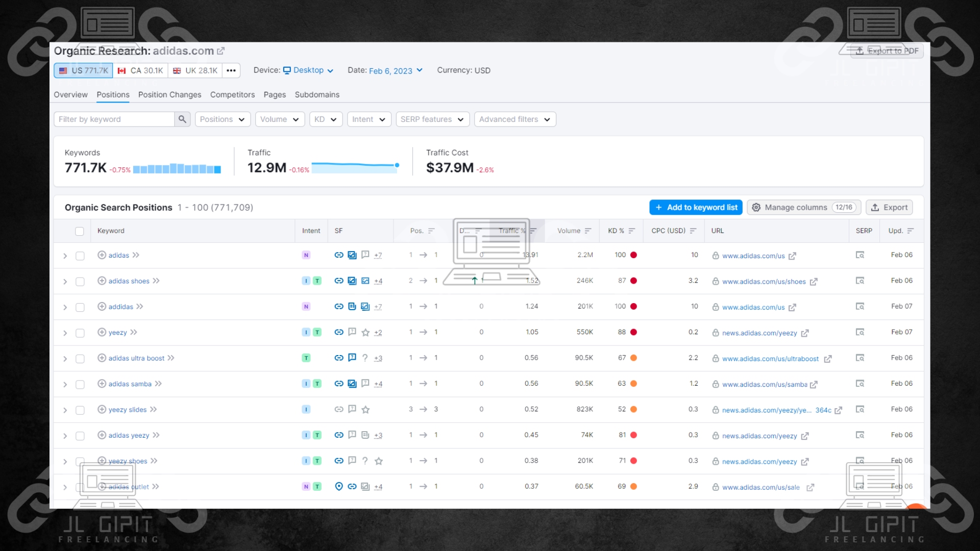This screenshot has height=551, width=980.
Task: Open external link icon for www.adidas.com/us/shoes URL
Action: coord(814,282)
